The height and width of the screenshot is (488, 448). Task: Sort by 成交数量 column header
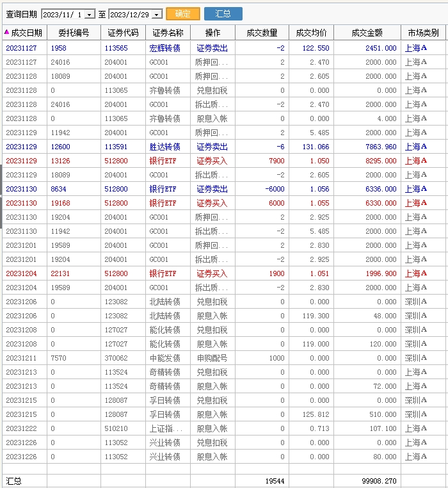click(262, 33)
